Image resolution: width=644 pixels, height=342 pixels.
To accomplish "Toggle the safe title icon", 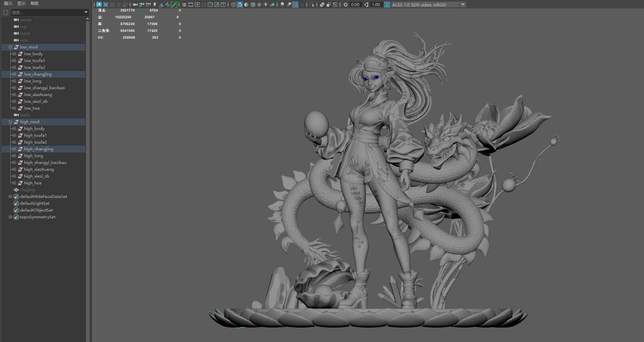I will [223, 5].
